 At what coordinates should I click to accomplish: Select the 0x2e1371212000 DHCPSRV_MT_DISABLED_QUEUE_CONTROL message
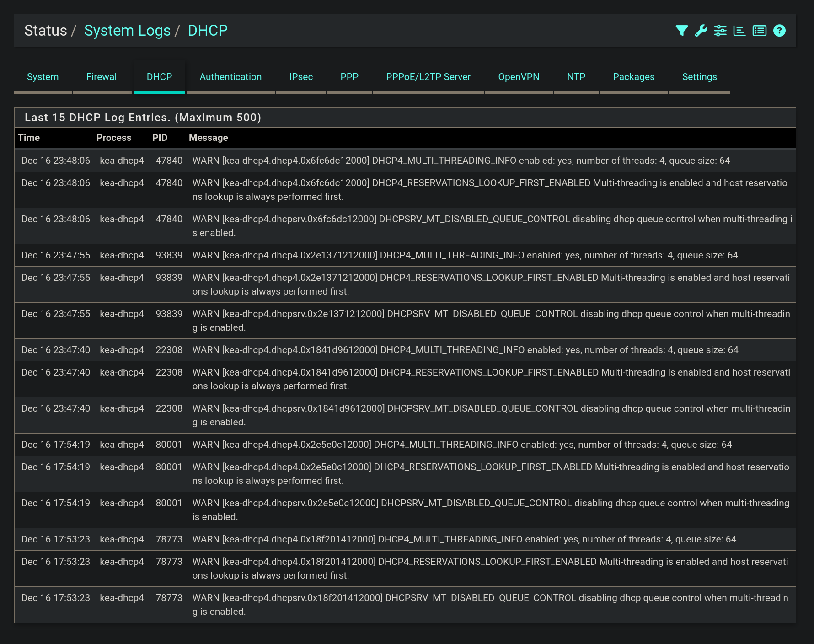[x=491, y=321]
